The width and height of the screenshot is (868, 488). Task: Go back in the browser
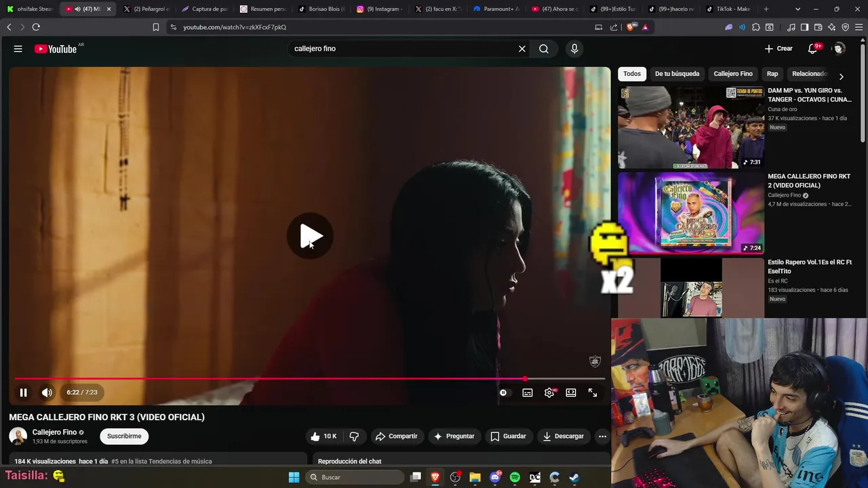tap(9, 27)
